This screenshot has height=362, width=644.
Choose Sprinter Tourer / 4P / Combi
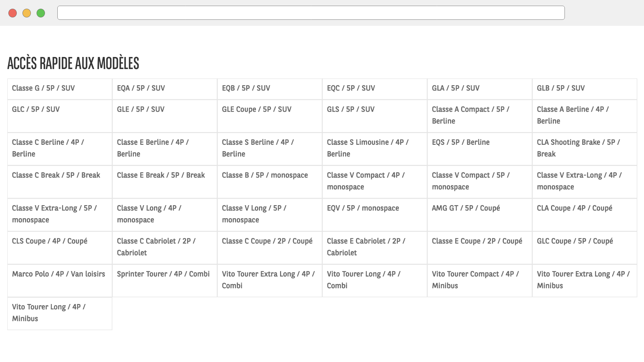163,274
